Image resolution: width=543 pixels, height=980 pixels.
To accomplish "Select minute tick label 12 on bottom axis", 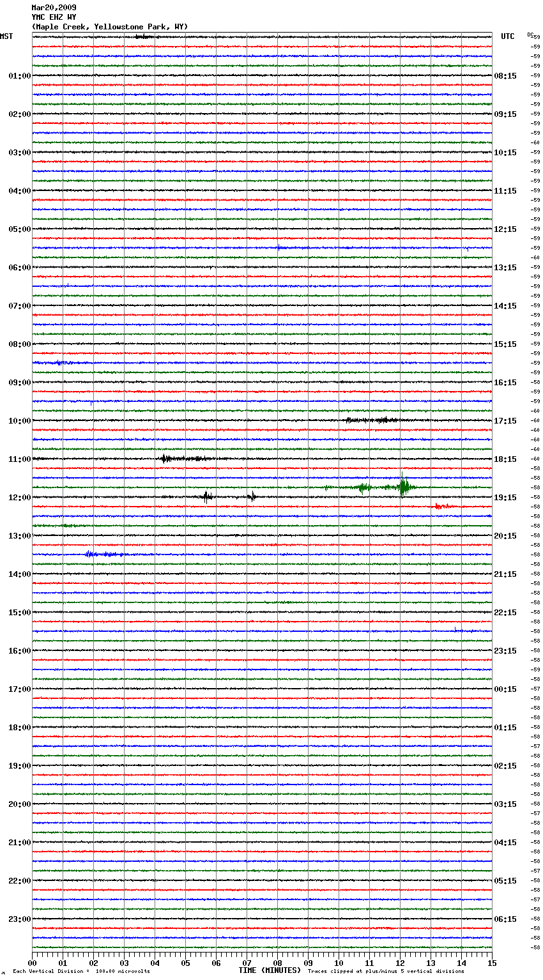I will click(400, 963).
